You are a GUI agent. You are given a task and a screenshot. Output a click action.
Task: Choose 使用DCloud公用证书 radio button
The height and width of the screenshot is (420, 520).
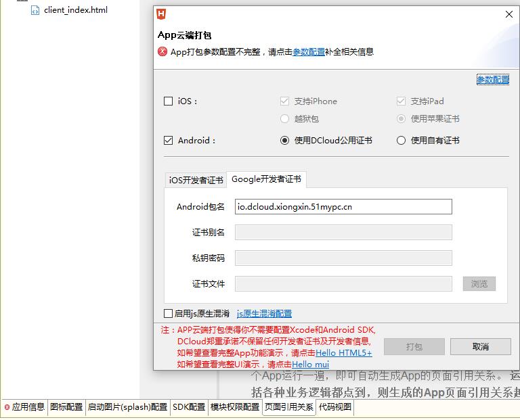284,141
